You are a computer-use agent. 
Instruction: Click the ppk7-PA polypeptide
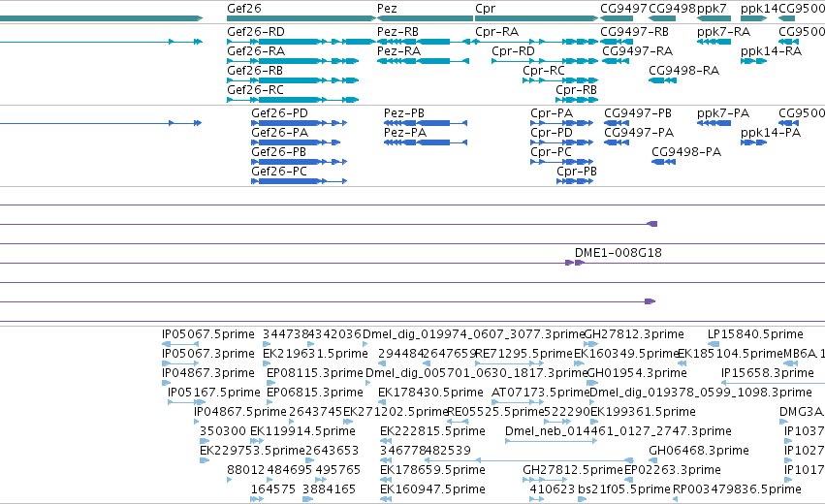pos(714,123)
